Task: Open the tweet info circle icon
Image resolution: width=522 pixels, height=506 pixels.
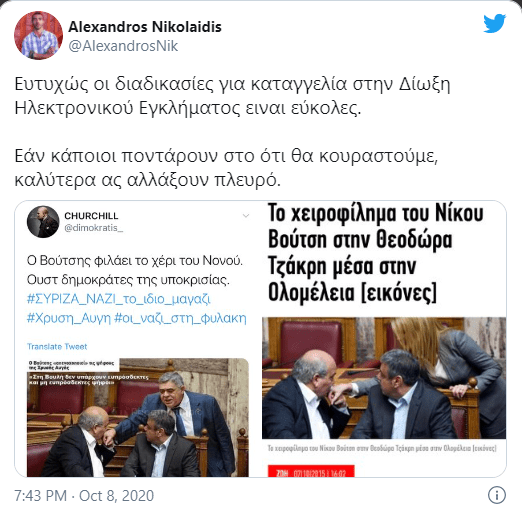Action: (x=497, y=495)
